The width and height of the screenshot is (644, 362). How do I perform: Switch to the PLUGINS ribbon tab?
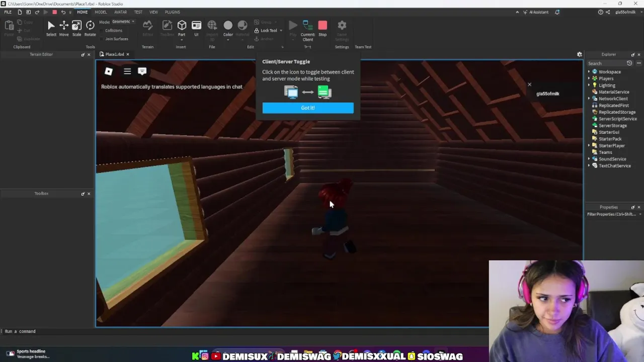coord(172,12)
